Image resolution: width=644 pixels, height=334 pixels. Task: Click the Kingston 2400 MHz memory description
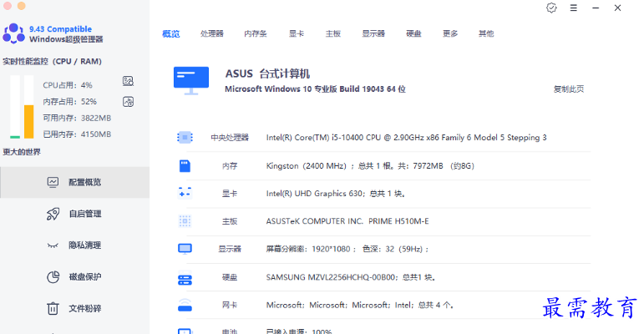(x=370, y=166)
